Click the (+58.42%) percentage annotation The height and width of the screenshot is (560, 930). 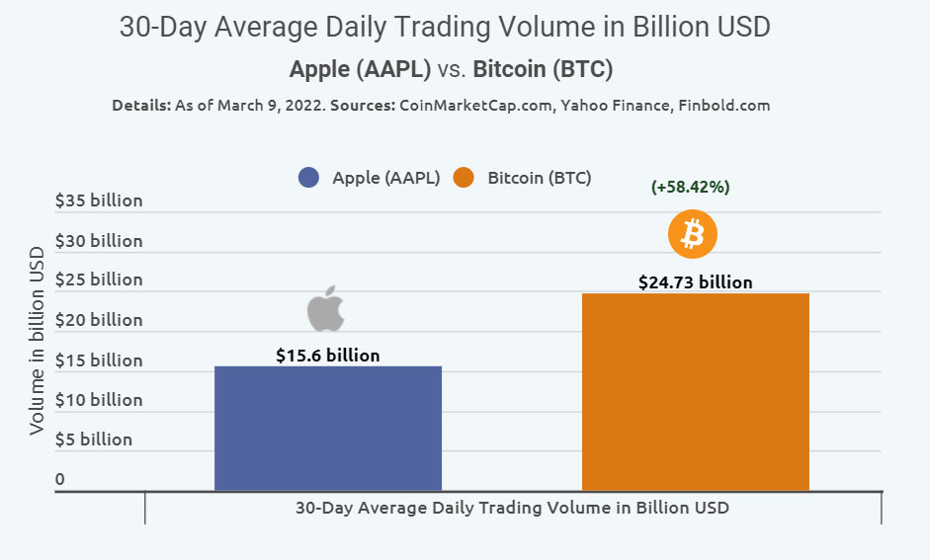[x=691, y=187]
